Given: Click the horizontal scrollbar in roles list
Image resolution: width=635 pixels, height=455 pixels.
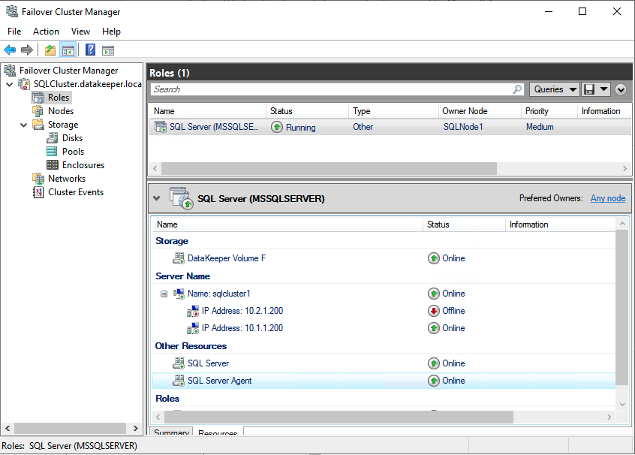Looking at the screenshot, I should point(329,168).
